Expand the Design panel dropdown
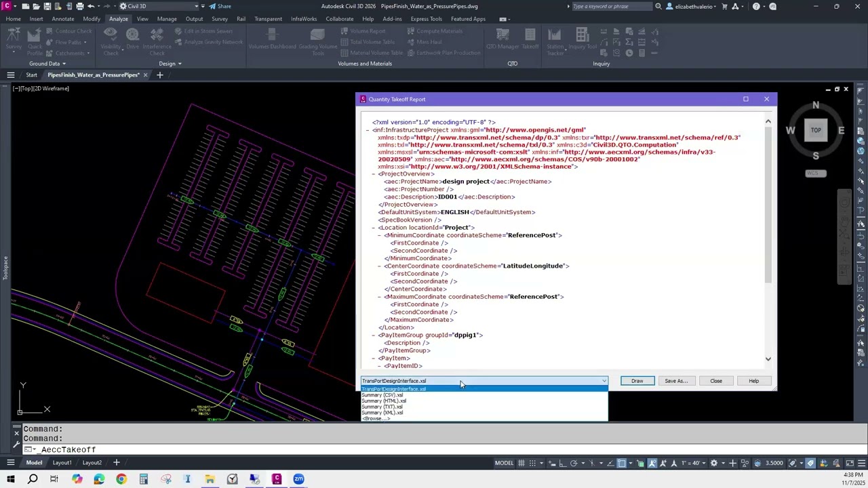The width and height of the screenshot is (868, 488). coord(170,64)
